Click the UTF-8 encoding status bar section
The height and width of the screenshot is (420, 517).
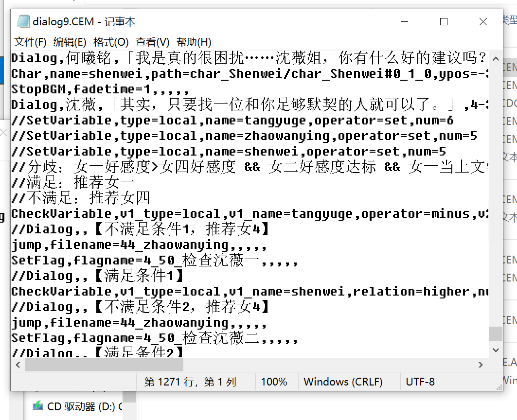click(420, 382)
